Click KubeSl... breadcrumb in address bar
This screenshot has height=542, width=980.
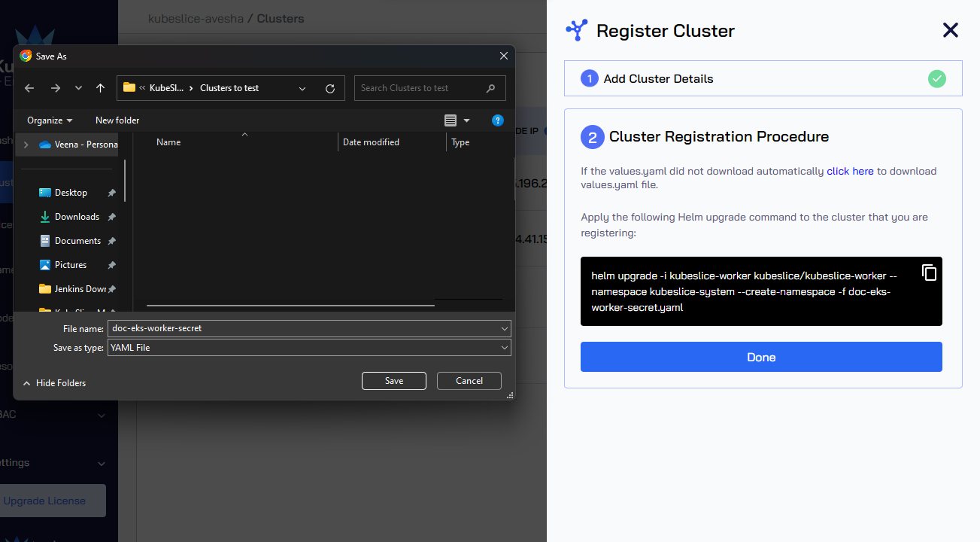click(166, 88)
